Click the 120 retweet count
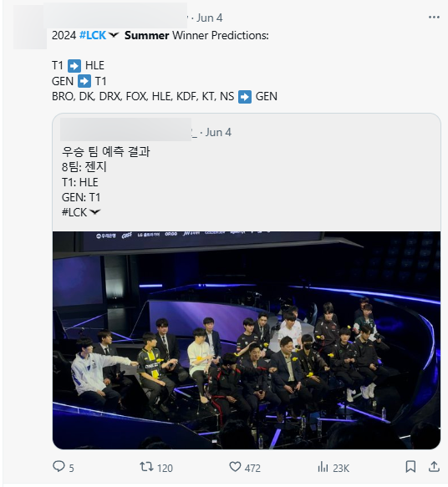The height and width of the screenshot is (487, 448). click(x=165, y=468)
